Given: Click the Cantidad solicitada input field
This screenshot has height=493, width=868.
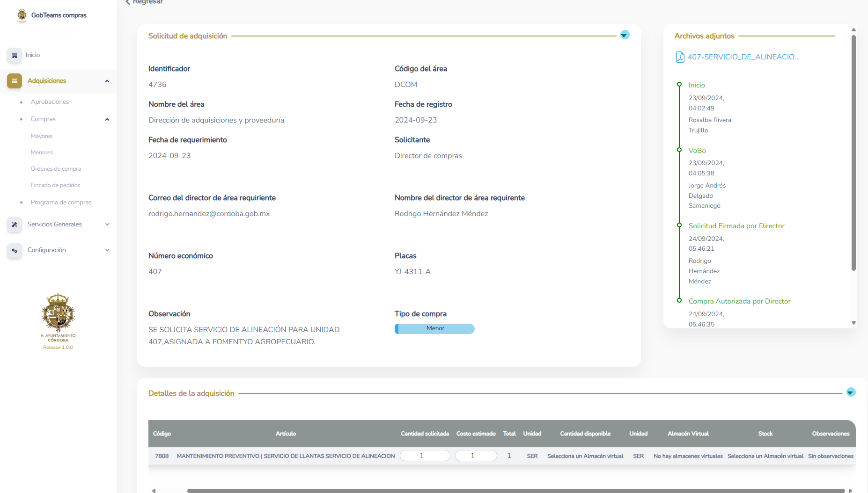Looking at the screenshot, I should pos(425,456).
